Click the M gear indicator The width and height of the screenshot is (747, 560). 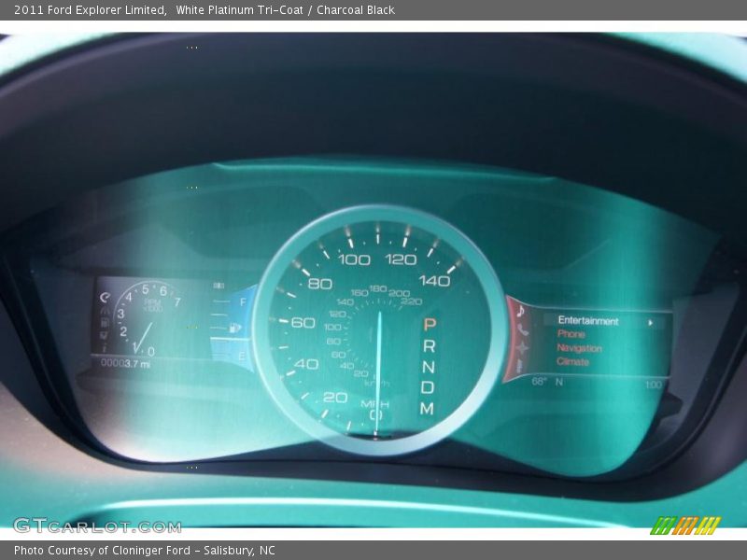tap(427, 408)
